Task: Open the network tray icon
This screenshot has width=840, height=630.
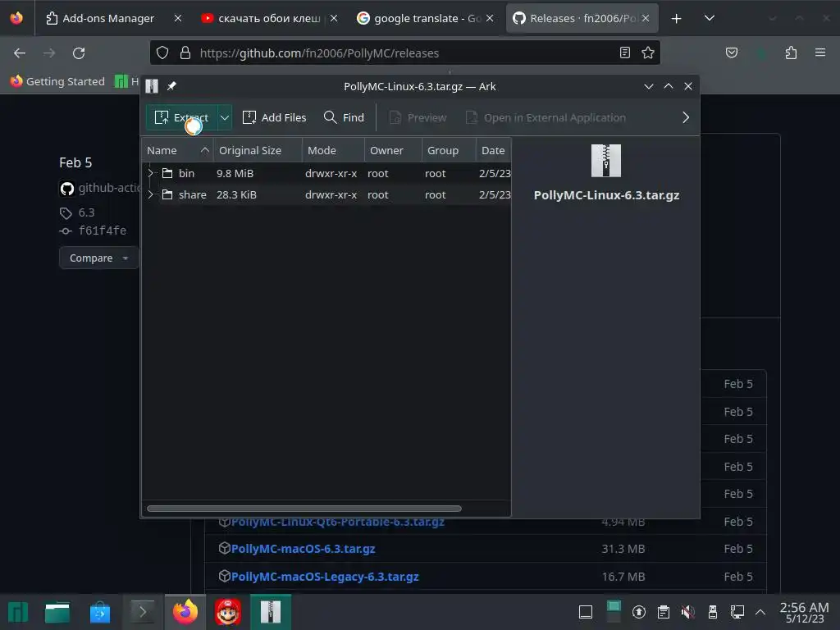Action: click(737, 612)
